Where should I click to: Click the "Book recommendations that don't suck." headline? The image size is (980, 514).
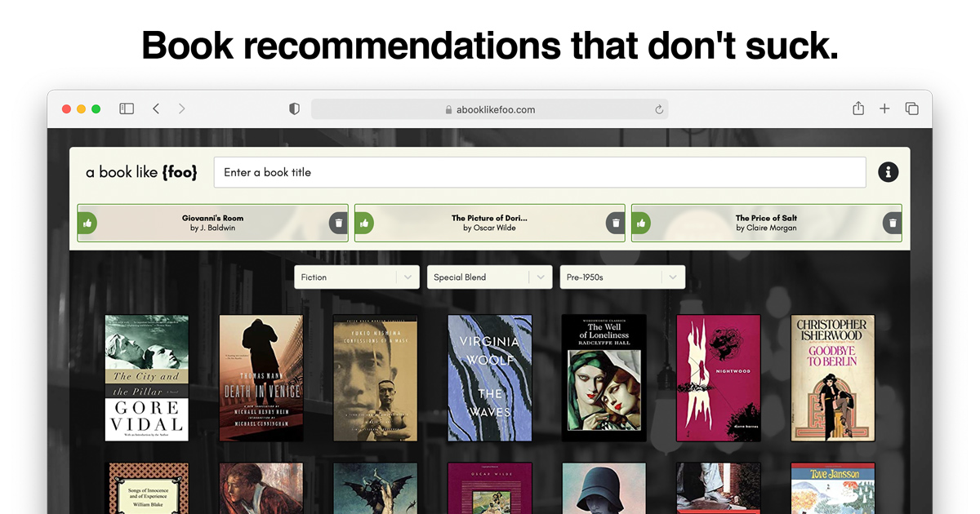(490, 46)
